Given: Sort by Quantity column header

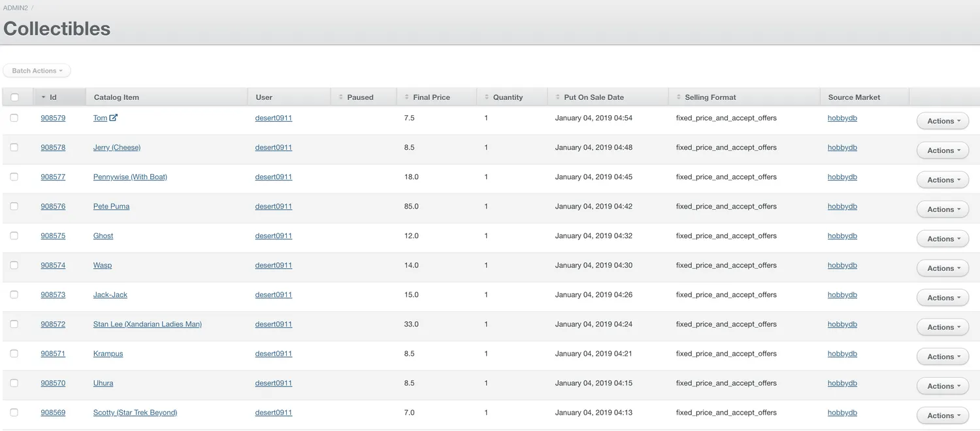Looking at the screenshot, I should click(508, 97).
